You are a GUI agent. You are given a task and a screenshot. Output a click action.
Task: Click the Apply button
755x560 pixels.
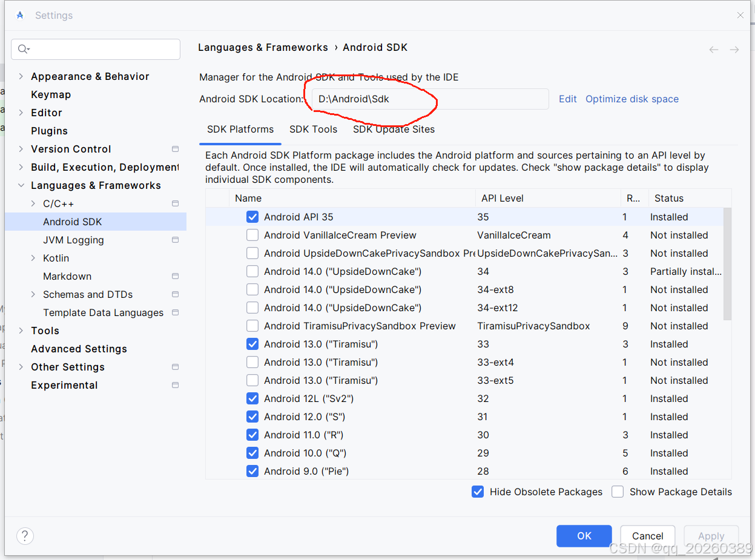711,536
